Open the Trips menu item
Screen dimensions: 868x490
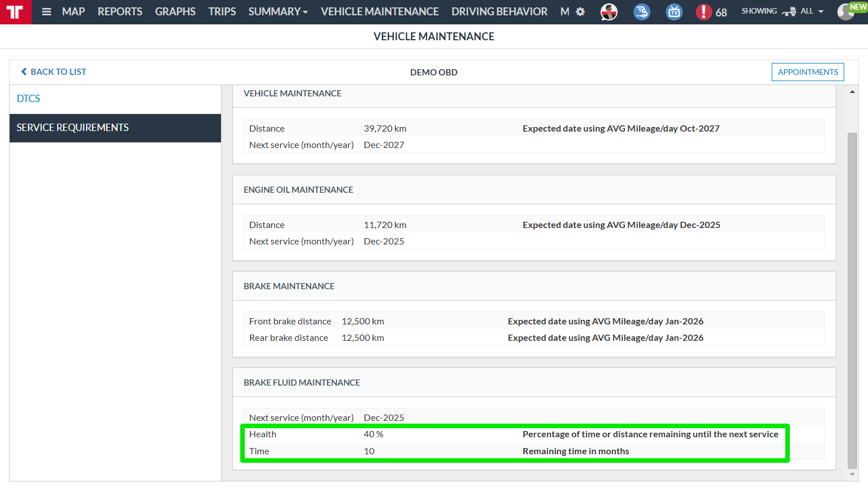tap(222, 12)
